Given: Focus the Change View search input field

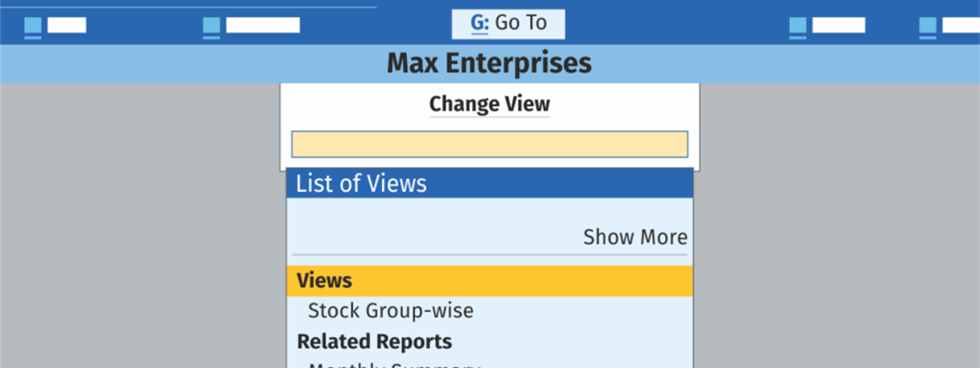Looking at the screenshot, I should (x=489, y=144).
